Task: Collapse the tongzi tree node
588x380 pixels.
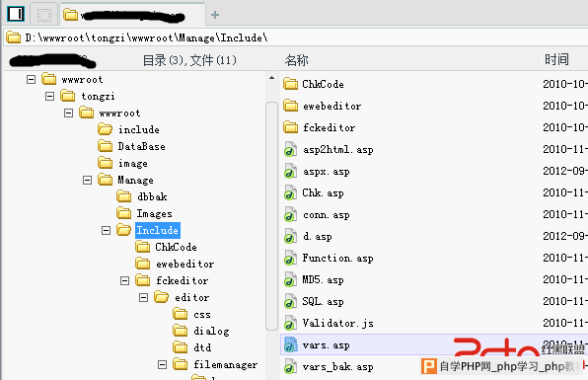Action: [50, 97]
